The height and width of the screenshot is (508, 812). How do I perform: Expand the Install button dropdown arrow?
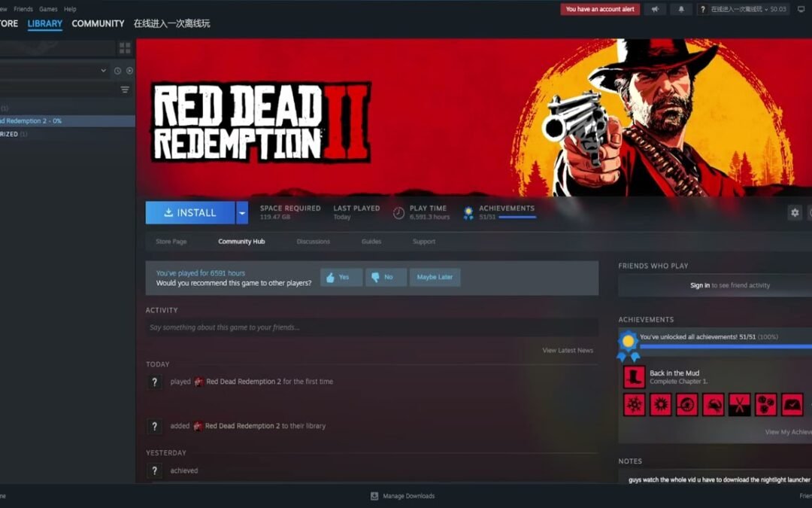(x=242, y=213)
